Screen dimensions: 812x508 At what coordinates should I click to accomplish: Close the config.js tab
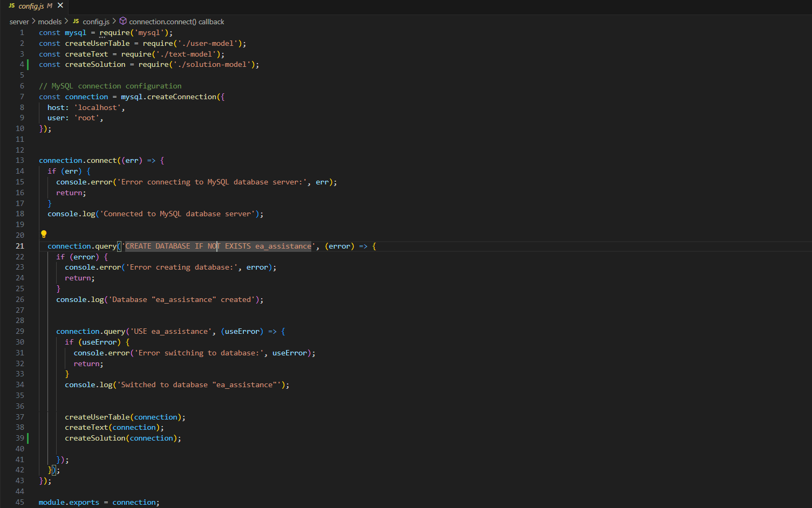(60, 5)
